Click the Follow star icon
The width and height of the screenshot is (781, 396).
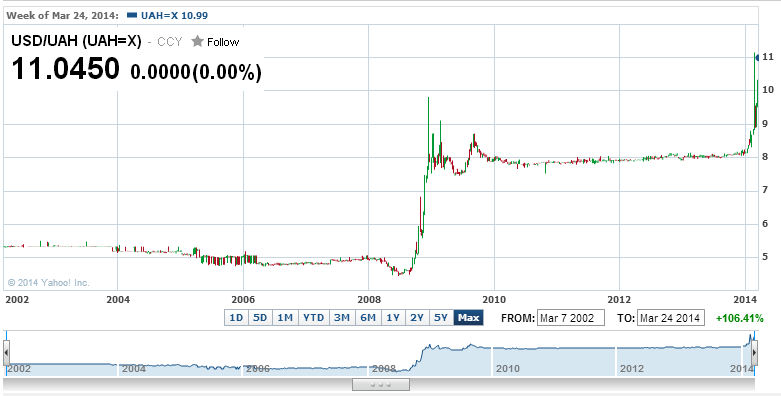198,41
